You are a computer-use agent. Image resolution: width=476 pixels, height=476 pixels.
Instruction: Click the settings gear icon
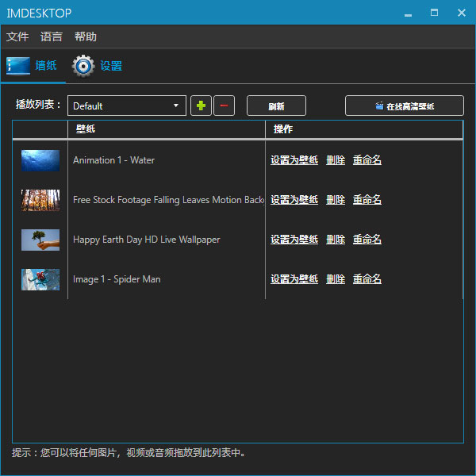[83, 66]
